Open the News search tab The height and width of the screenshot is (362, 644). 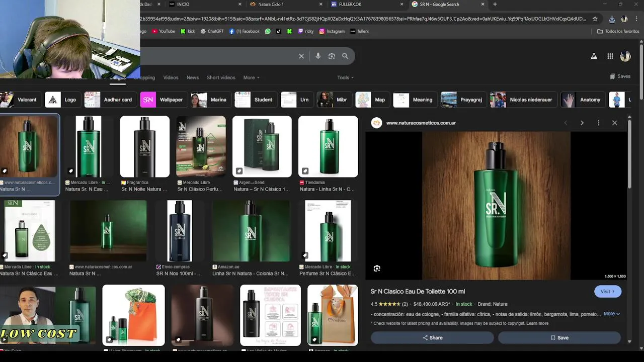[193, 77]
